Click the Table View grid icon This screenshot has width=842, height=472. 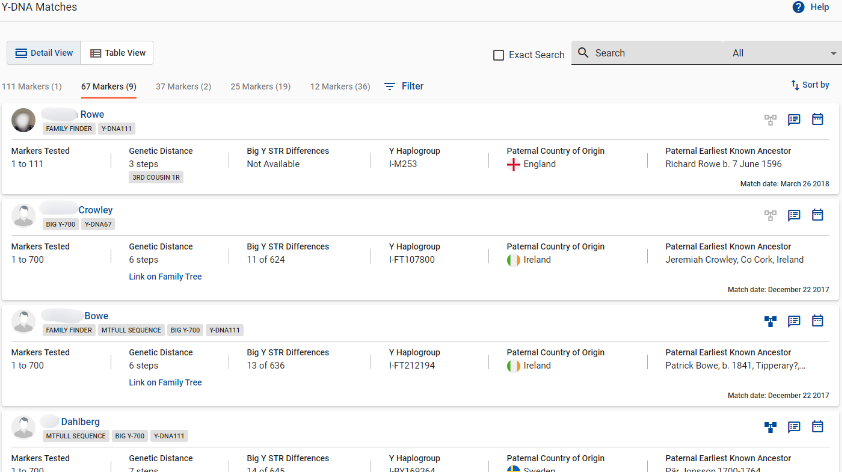point(96,53)
